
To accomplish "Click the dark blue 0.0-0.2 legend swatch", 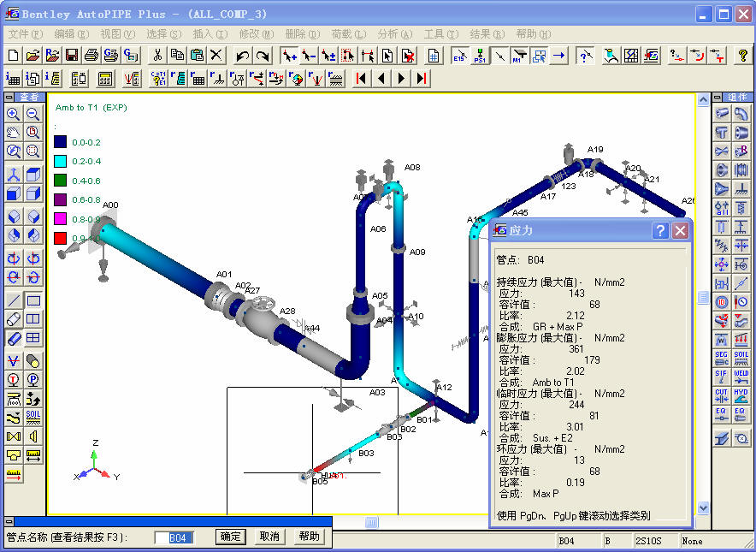I will tap(60, 142).
